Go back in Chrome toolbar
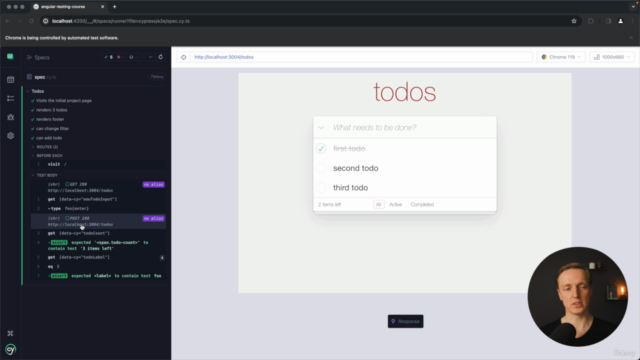Screen dimensions: 640x360 click(7, 21)
